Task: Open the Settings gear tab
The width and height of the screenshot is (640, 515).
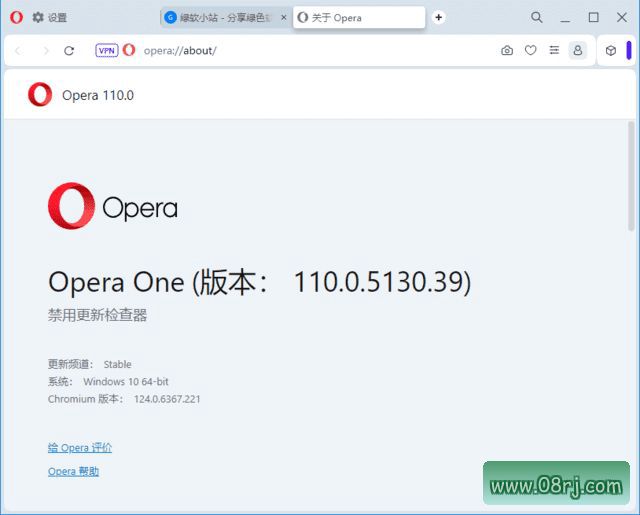Action: 49,18
